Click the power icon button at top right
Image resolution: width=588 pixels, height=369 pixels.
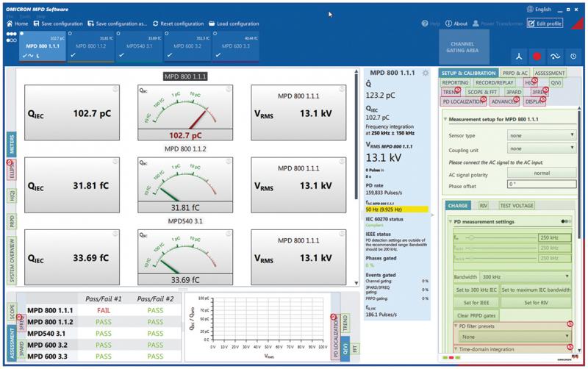573,57
